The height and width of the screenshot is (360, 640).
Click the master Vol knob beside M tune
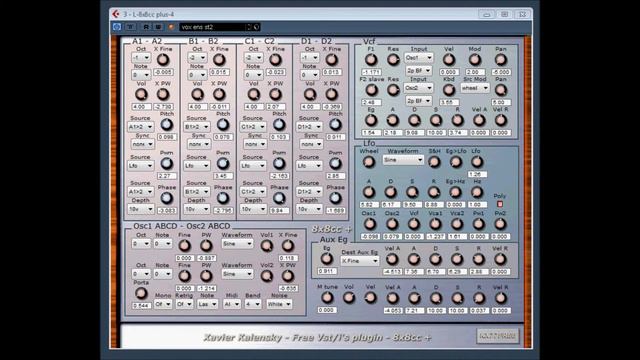click(349, 298)
